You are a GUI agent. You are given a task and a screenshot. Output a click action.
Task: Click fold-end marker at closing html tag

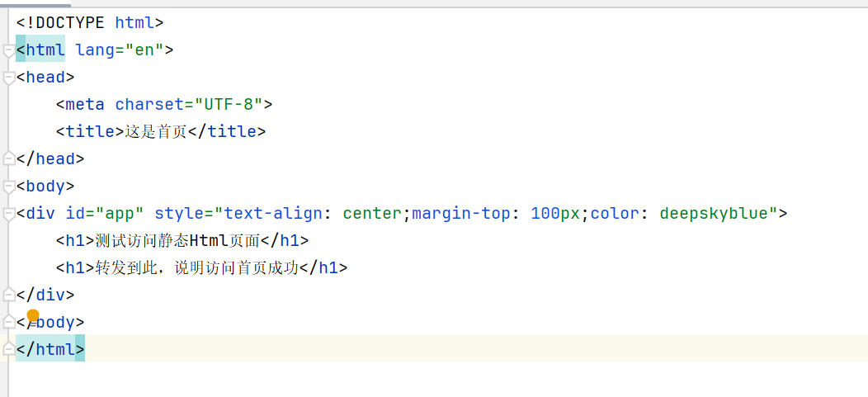coord(9,348)
